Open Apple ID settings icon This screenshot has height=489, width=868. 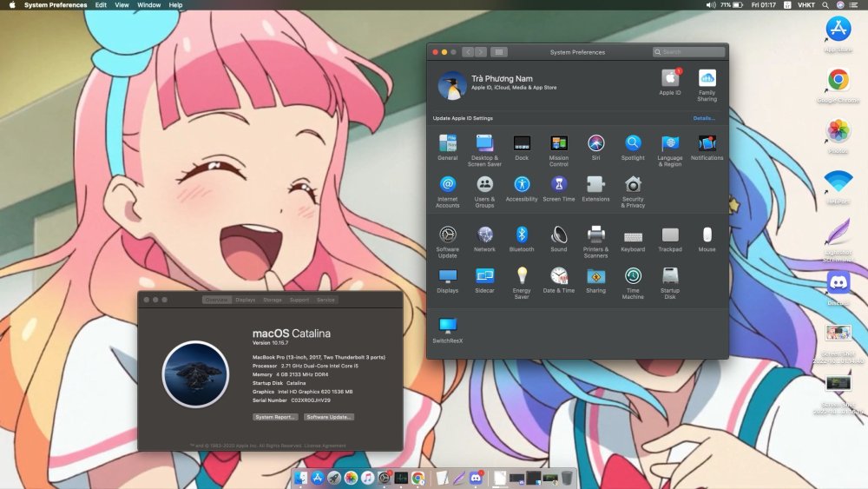click(x=670, y=82)
